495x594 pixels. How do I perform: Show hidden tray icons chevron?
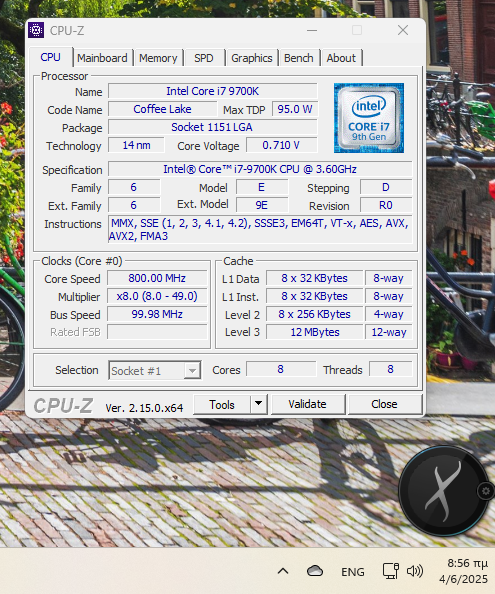(x=283, y=571)
